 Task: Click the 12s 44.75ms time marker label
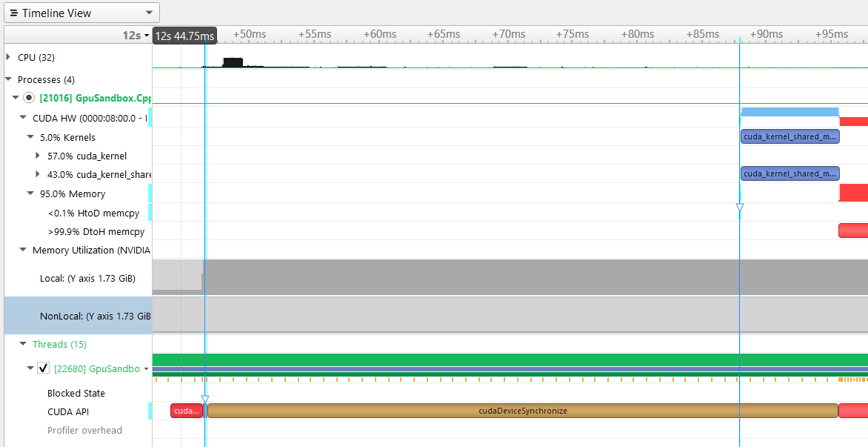pos(185,36)
